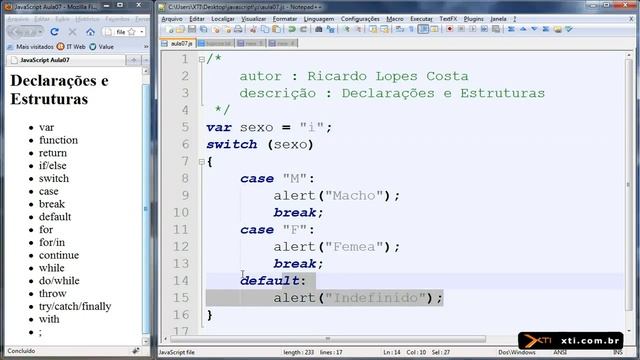Open the Localizar menu
This screenshot has width=640, height=360.
223,19
